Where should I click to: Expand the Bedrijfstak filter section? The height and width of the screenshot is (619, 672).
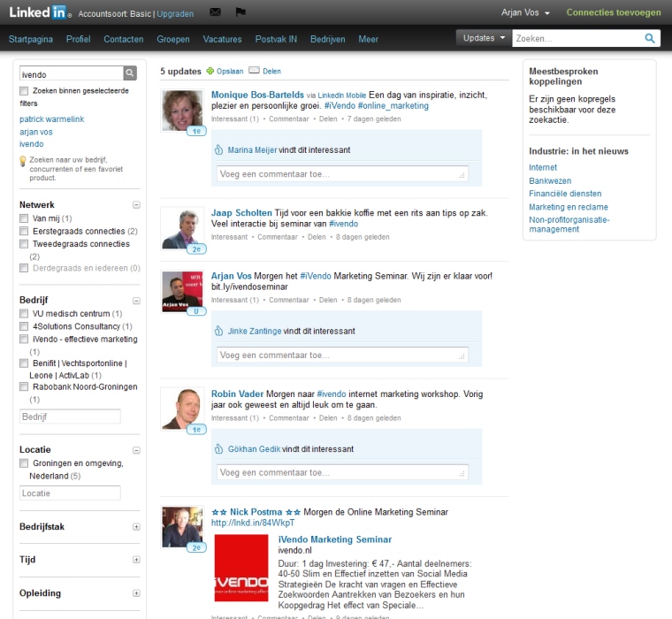tap(136, 527)
